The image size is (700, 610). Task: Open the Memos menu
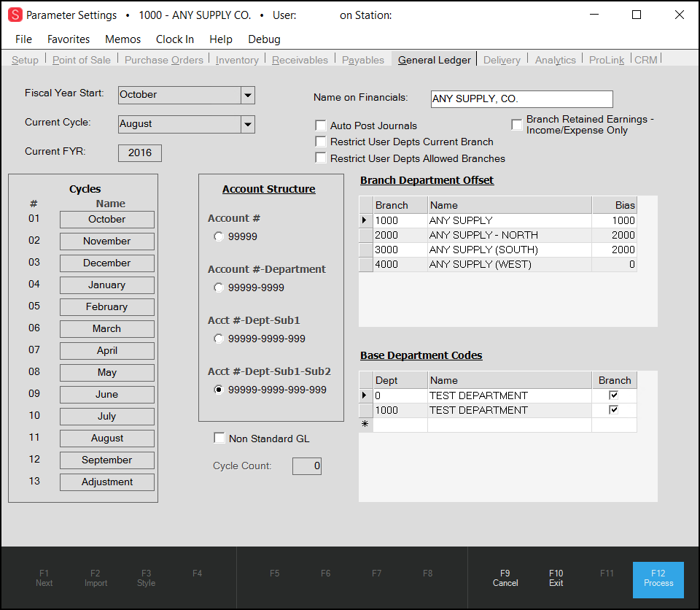tap(122, 39)
